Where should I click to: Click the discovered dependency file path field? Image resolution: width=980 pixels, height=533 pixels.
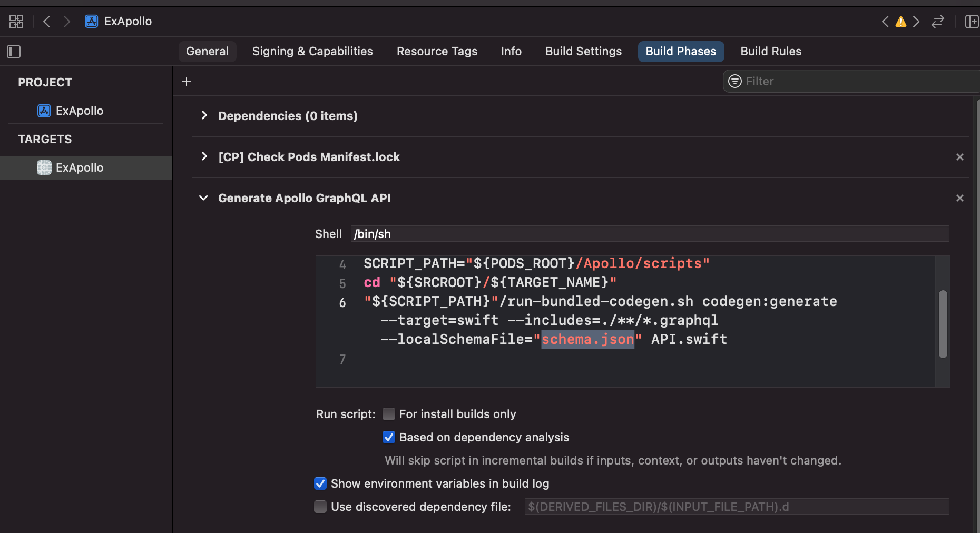(737, 507)
